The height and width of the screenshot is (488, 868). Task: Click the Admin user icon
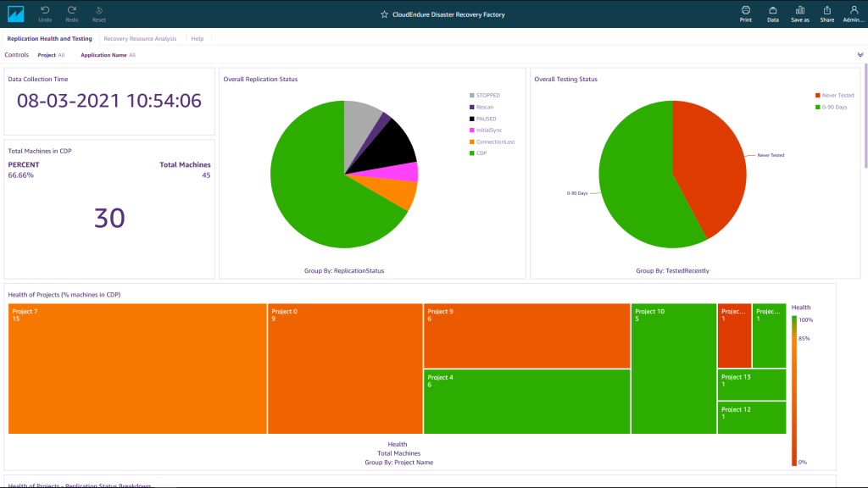(853, 14)
